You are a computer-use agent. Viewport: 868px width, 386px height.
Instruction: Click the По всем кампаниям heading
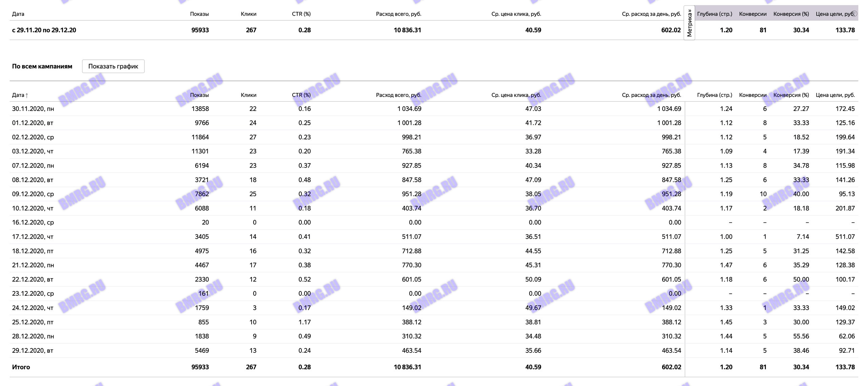click(42, 66)
